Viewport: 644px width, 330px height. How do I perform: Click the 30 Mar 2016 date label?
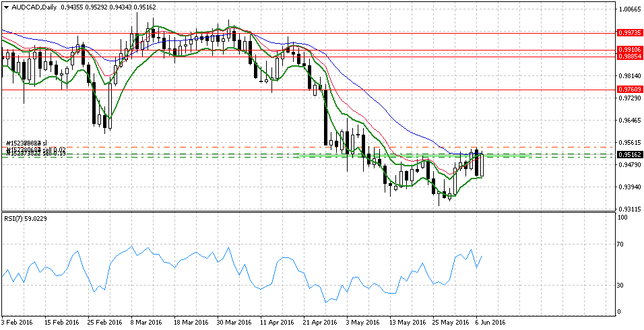tap(233, 322)
